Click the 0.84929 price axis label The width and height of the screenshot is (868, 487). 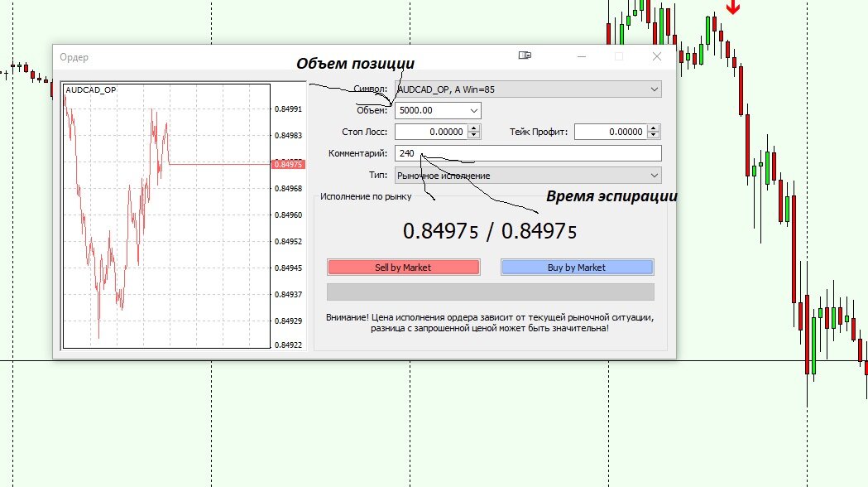click(289, 321)
